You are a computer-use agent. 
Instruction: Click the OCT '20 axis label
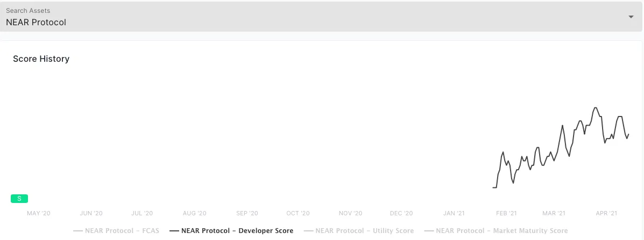coord(298,213)
